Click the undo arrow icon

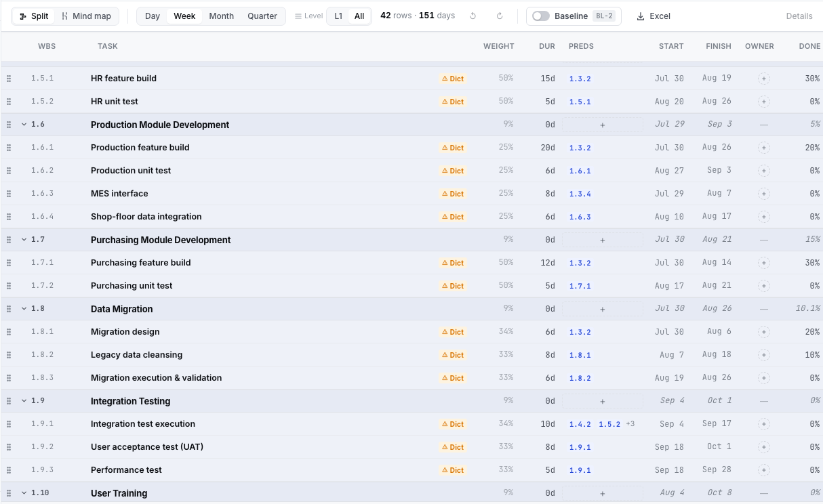click(473, 16)
